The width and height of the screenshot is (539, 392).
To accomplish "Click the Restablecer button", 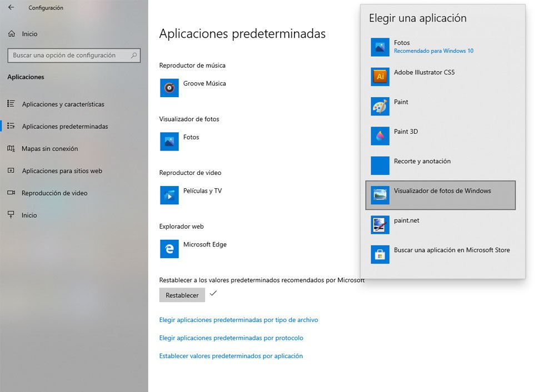I will [x=182, y=295].
